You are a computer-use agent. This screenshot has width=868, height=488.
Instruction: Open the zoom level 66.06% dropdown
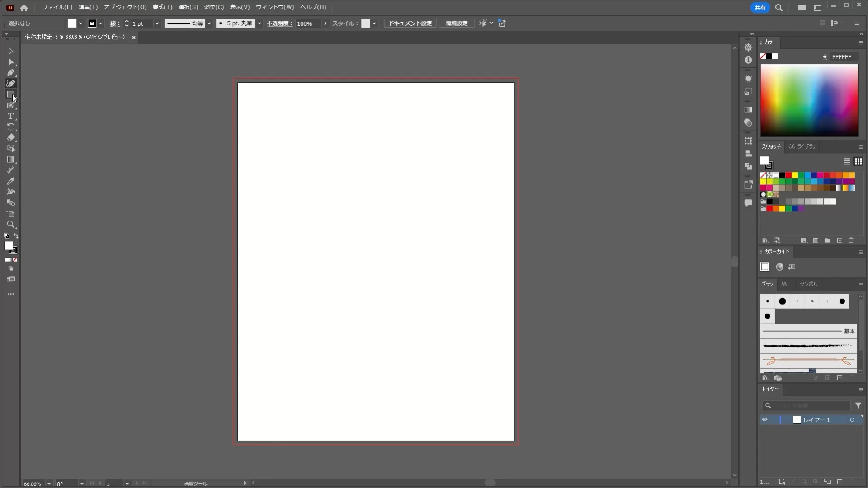pos(49,483)
